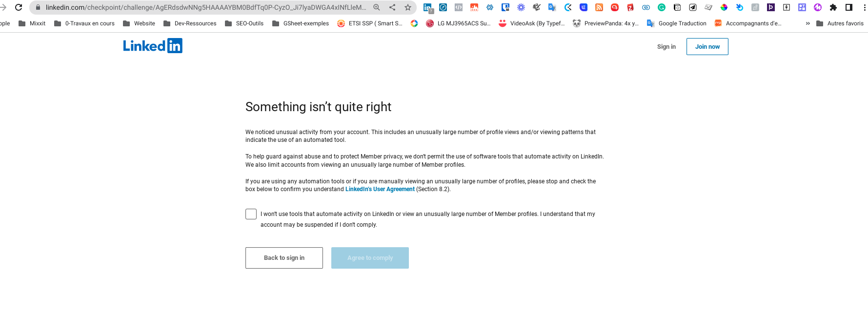This screenshot has width=868, height=314.
Task: Click the purple circular M extension icon
Action: (818, 7)
